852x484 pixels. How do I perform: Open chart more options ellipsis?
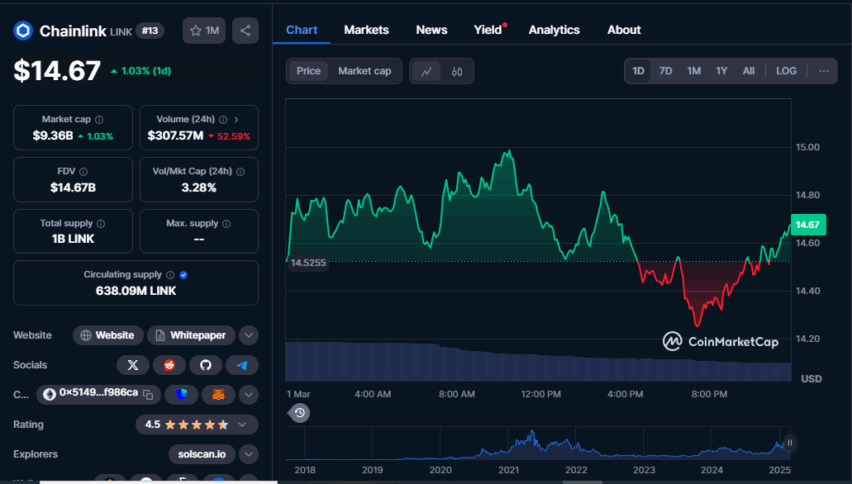coord(824,71)
